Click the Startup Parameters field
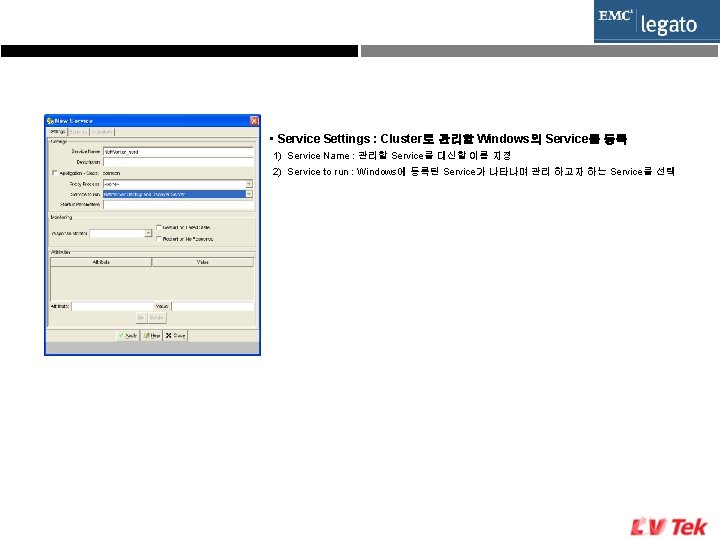Screen dimensions: 720x540 pos(178,205)
